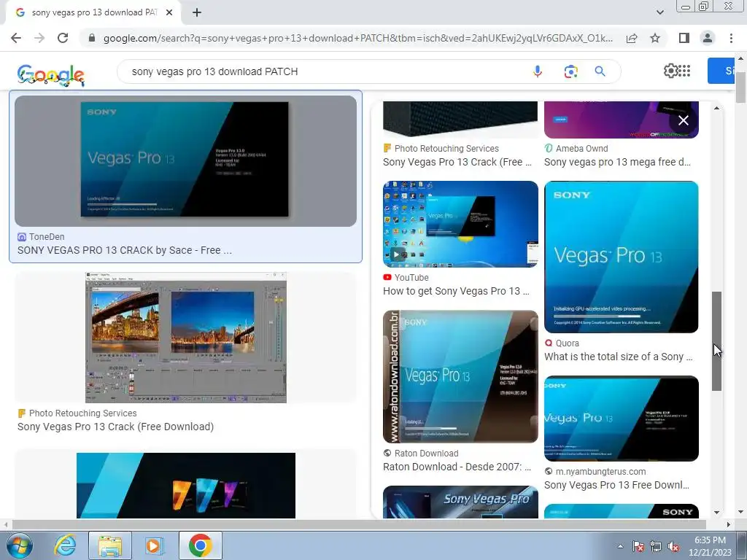Start voice search with microphone icon

(x=538, y=71)
